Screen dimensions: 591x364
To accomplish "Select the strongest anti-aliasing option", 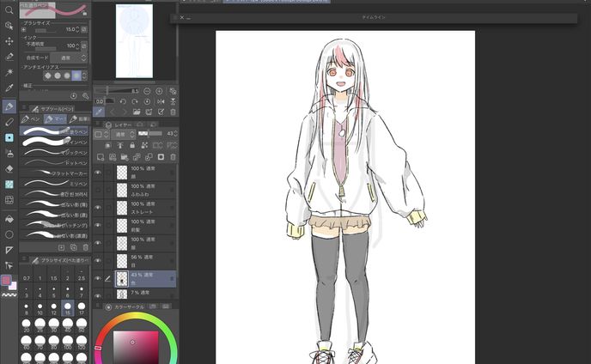I will [76, 76].
